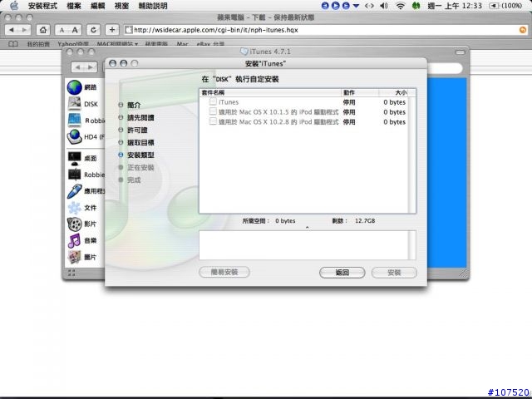Click iTunes previous-track control in menu bar

325,6
